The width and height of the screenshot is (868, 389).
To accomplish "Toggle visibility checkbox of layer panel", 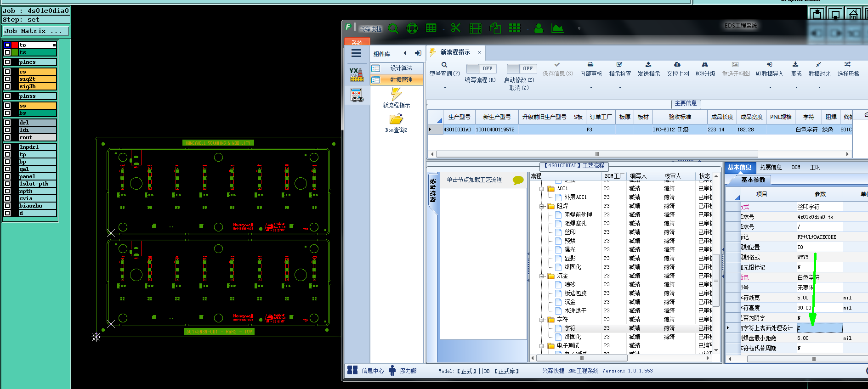I will click(x=7, y=176).
